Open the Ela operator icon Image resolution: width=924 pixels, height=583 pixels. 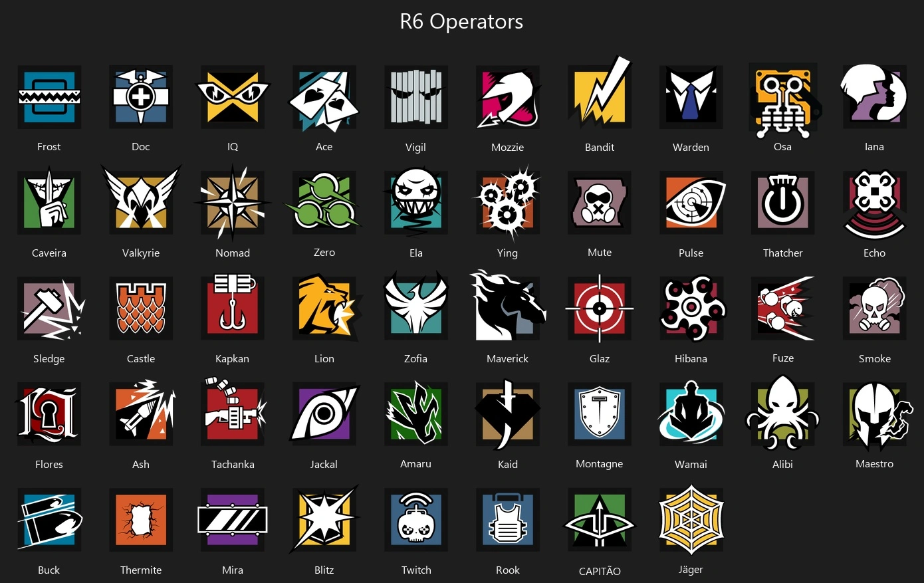coord(416,202)
